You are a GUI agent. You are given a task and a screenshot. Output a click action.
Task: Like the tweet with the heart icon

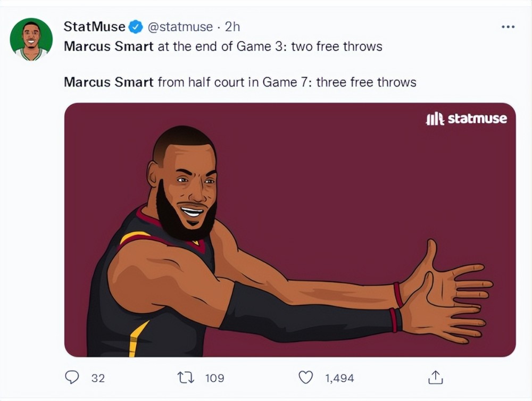[x=306, y=377]
